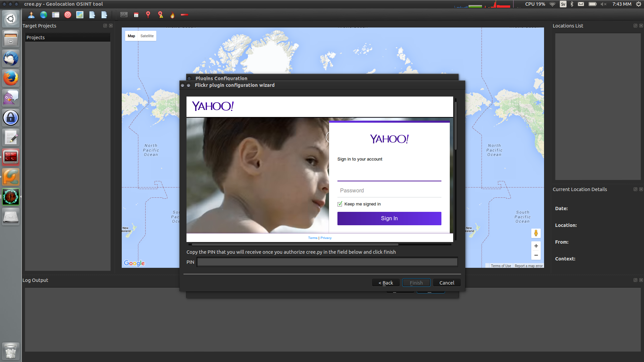Click the Google logo on map

coord(134,263)
